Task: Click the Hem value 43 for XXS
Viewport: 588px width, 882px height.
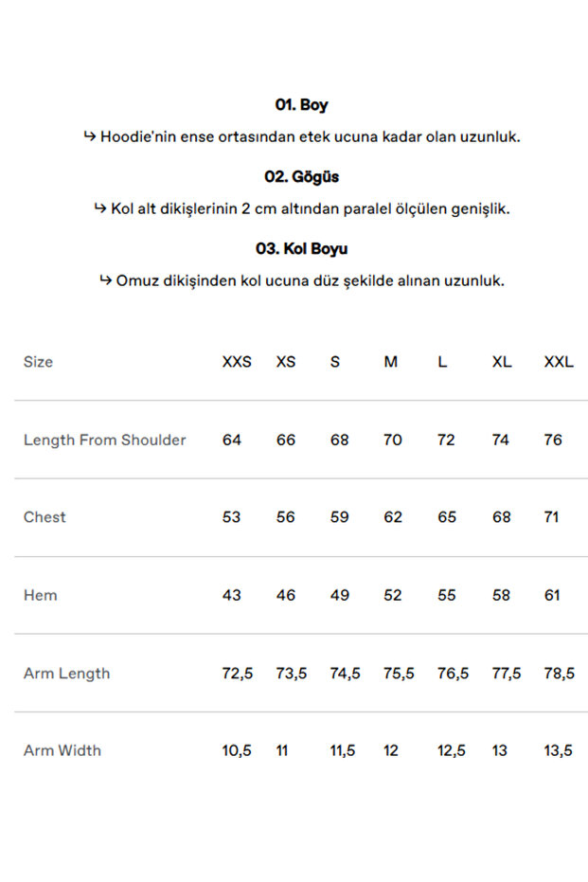Action: pyautogui.click(x=232, y=595)
